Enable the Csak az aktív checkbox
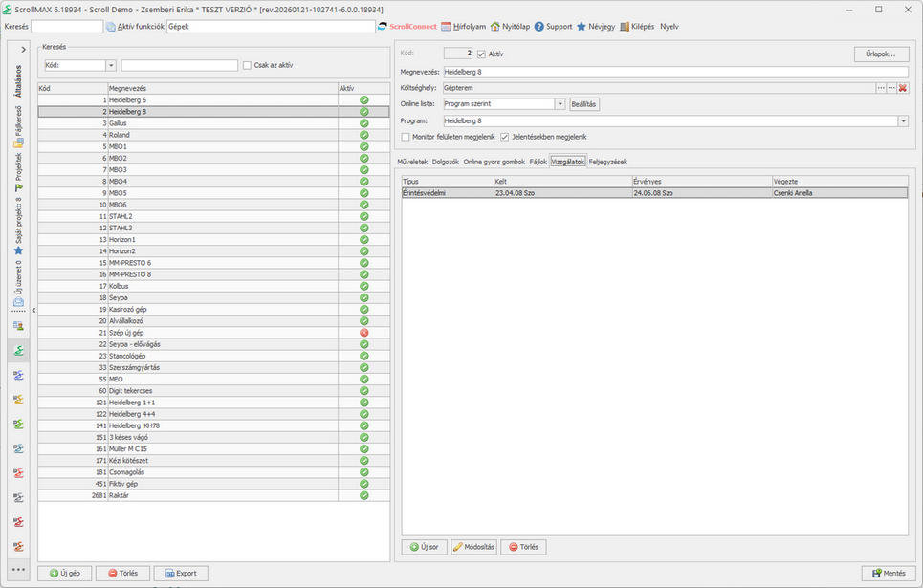This screenshot has height=588, width=923. (x=247, y=65)
